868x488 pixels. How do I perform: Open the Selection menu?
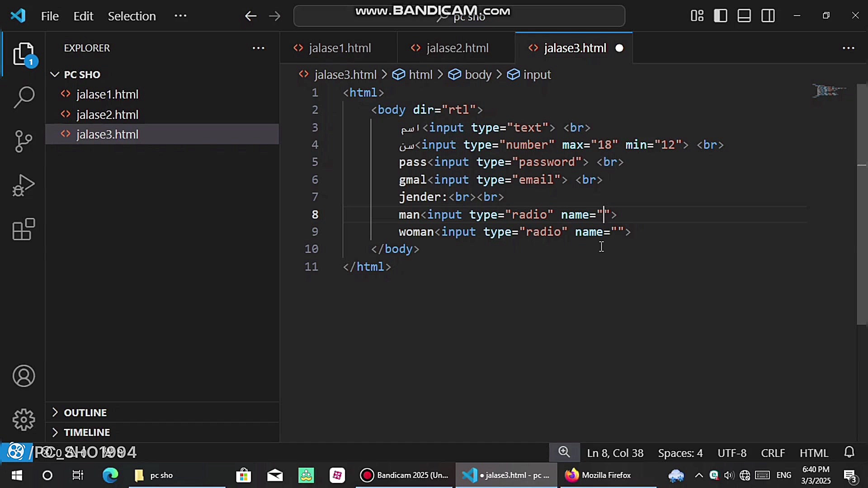[x=132, y=16]
